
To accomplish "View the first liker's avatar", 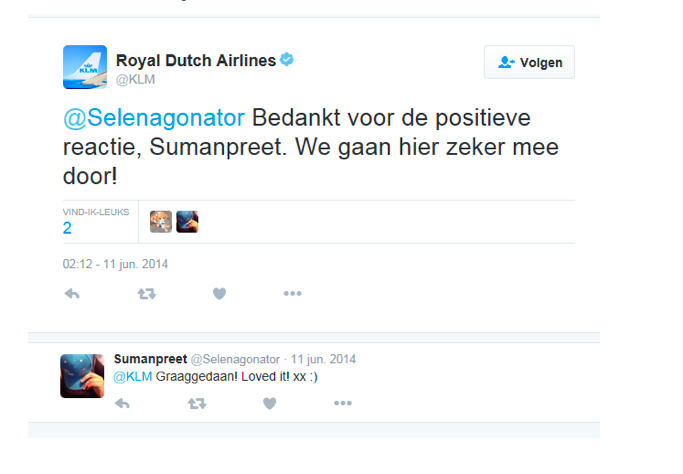I will (160, 221).
